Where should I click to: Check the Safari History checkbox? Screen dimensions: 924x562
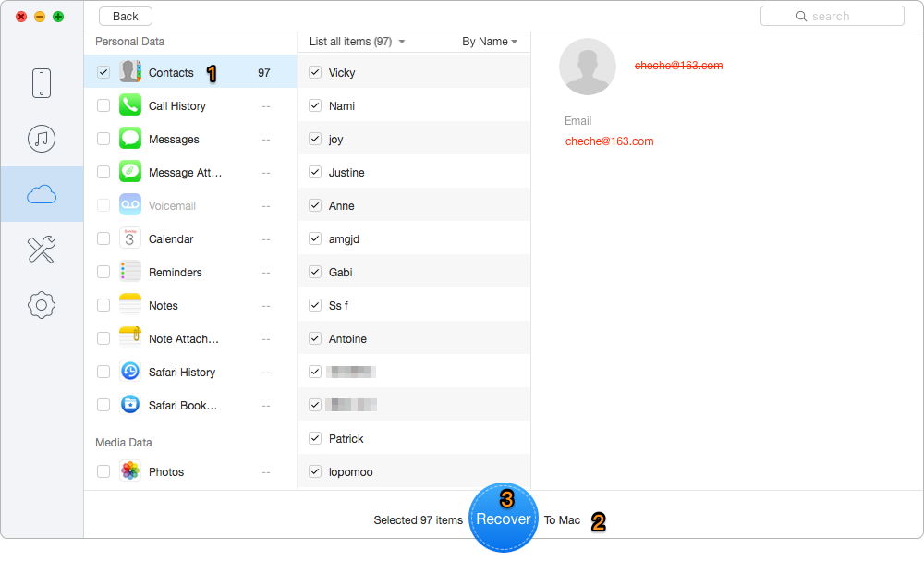coord(103,372)
